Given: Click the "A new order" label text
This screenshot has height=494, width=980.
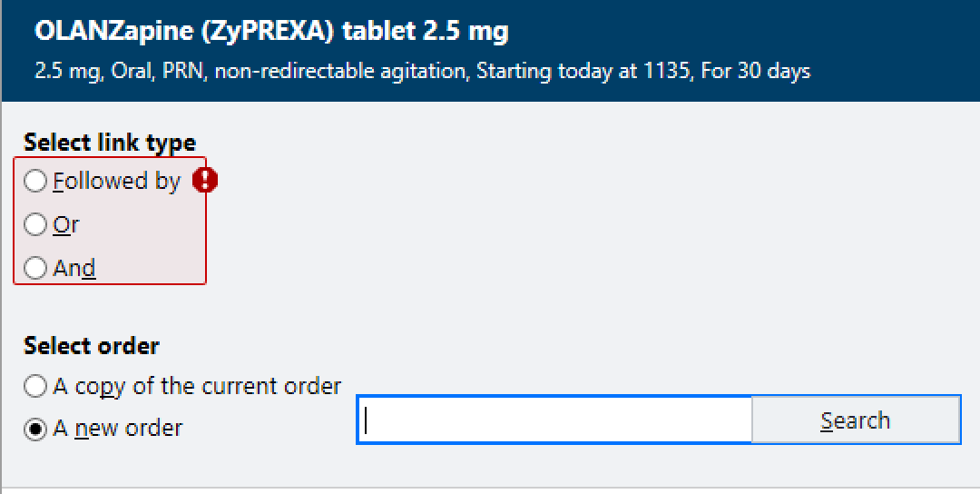Looking at the screenshot, I should (x=118, y=429).
